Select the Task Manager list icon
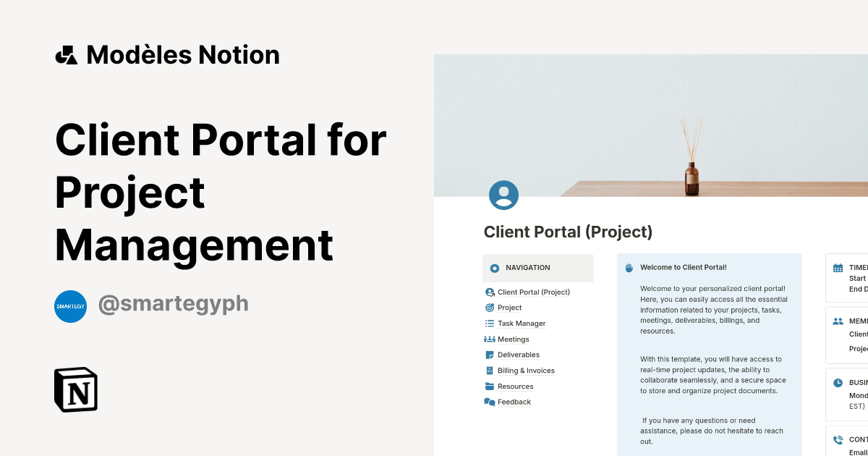 coord(490,323)
